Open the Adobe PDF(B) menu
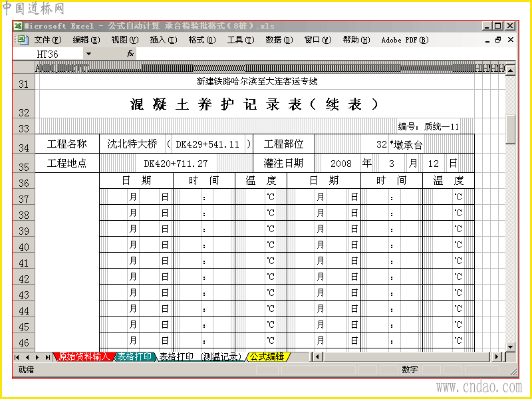Screen dimensions: 532x399 coord(405,40)
